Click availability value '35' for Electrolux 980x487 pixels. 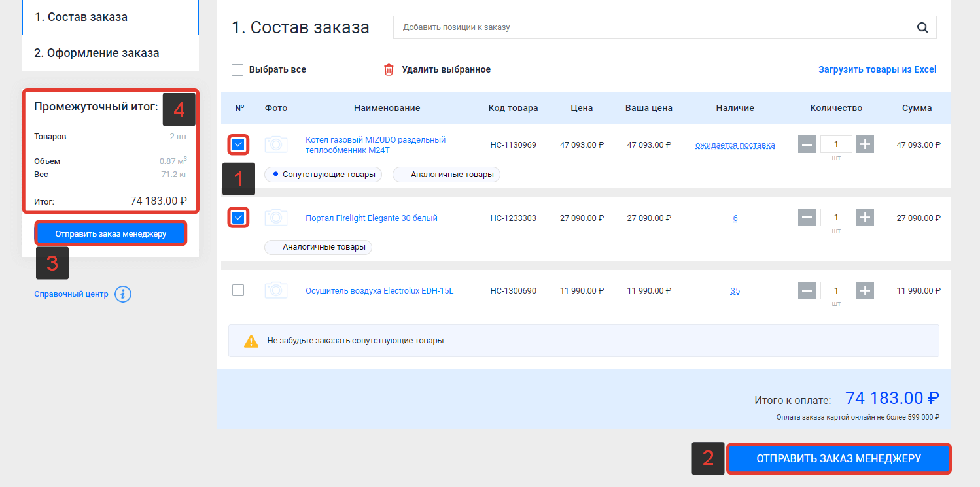735,291
